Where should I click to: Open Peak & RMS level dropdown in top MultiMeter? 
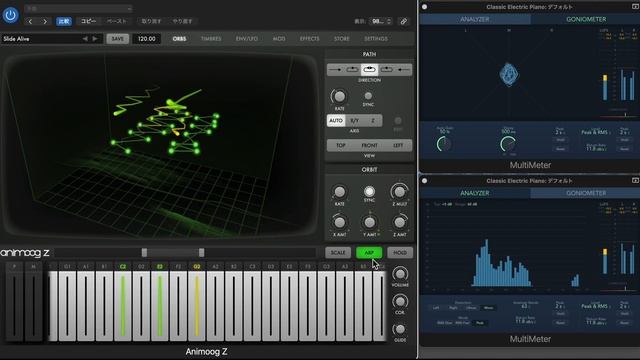(x=595, y=132)
